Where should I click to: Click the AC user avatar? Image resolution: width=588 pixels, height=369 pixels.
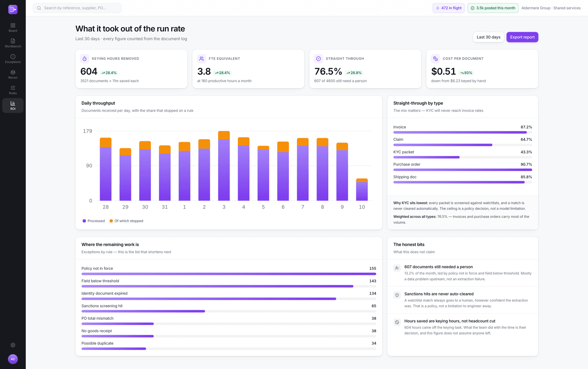pos(13,359)
